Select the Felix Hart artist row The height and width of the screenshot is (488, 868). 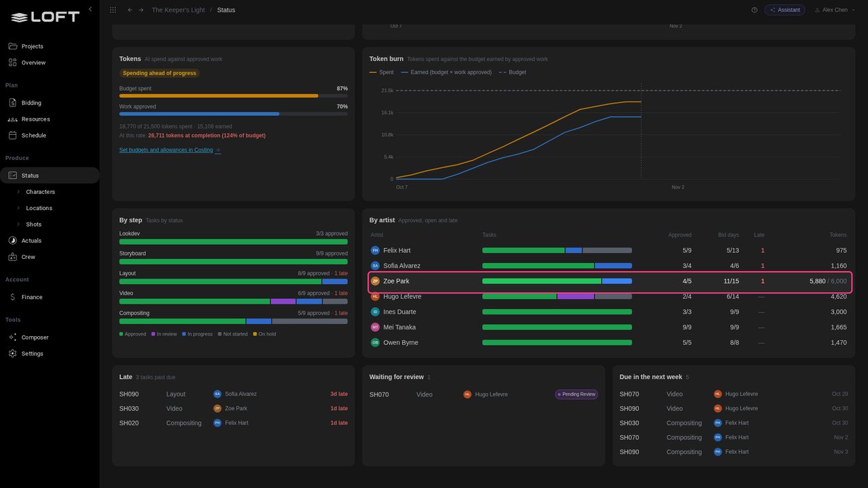(608, 251)
